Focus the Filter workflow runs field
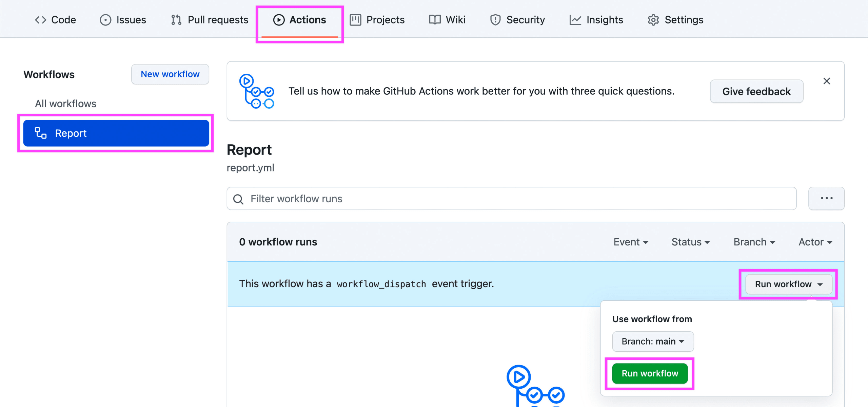868x407 pixels. (512, 199)
